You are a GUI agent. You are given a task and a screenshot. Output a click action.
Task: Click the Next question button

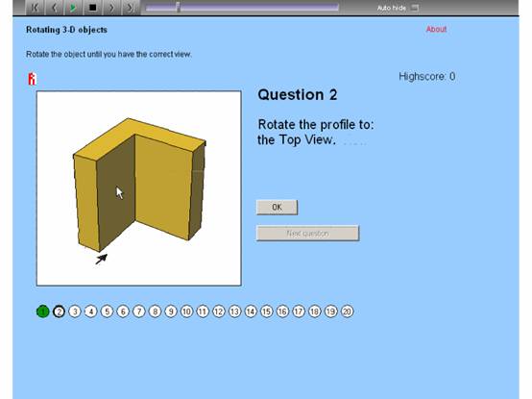pyautogui.click(x=307, y=234)
